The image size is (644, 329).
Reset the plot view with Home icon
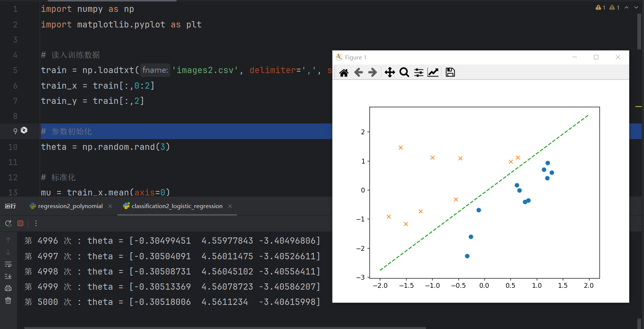[344, 72]
